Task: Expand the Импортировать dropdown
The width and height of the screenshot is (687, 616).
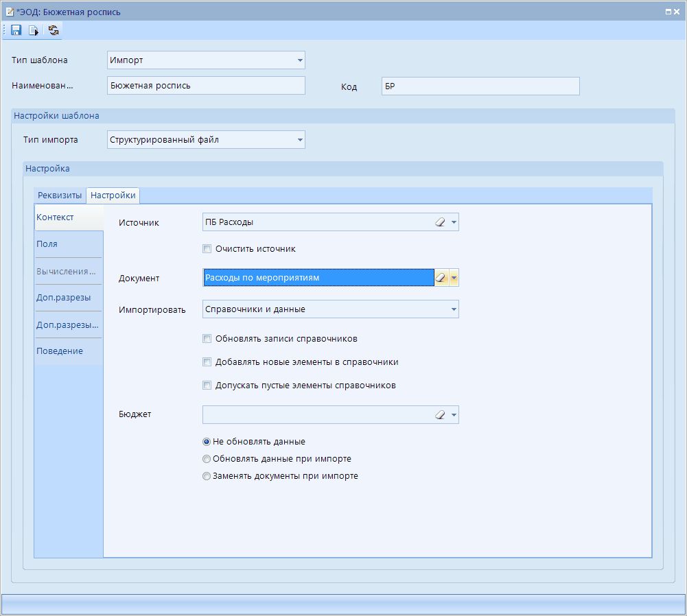Action: pos(454,309)
